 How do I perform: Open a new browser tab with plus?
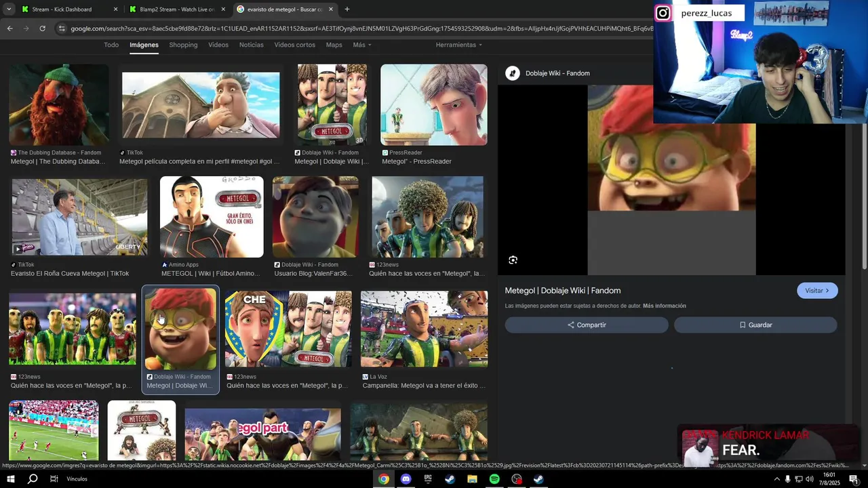coord(347,9)
